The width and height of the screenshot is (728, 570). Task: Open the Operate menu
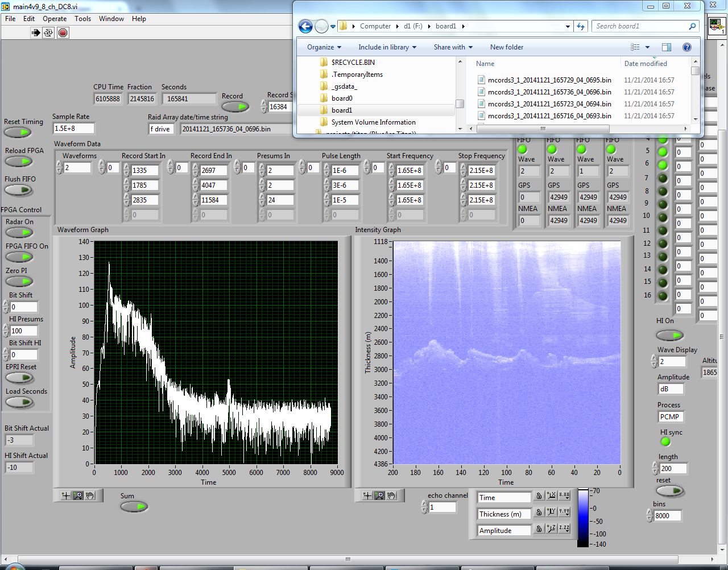coord(55,19)
